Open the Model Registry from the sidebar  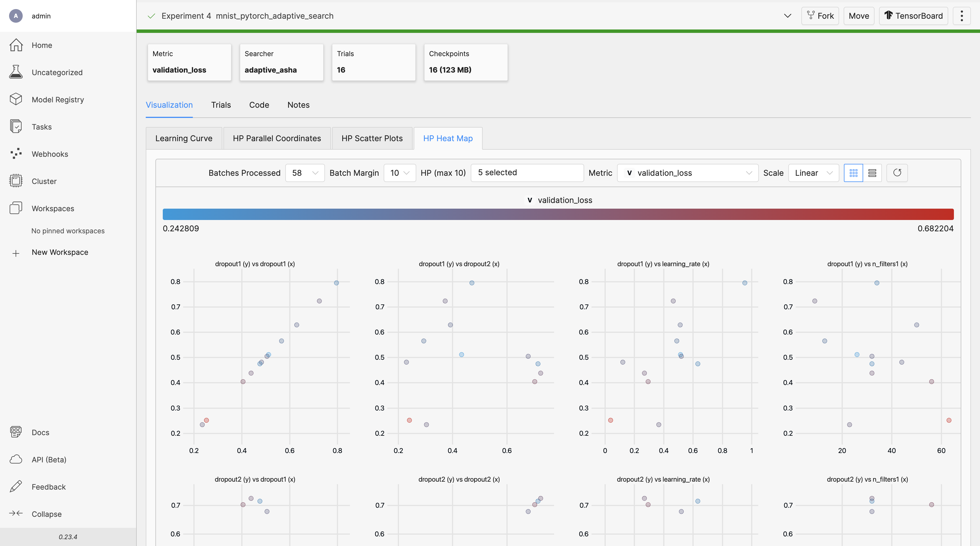pos(58,99)
